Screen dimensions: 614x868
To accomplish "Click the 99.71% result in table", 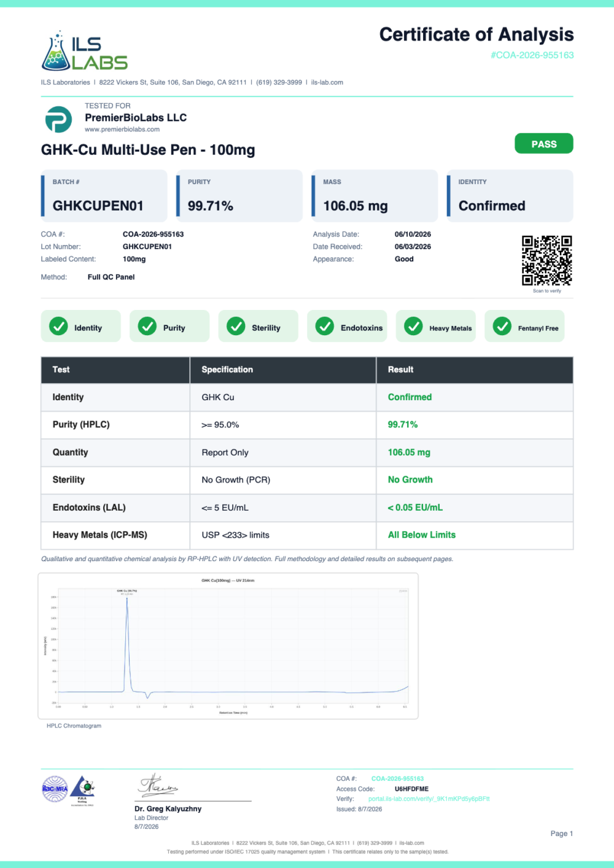I will [x=403, y=424].
